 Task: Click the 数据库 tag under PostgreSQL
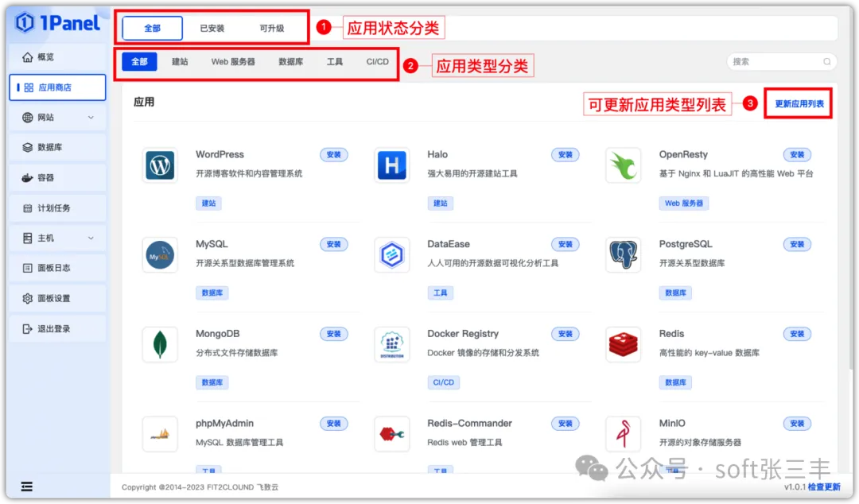(675, 293)
